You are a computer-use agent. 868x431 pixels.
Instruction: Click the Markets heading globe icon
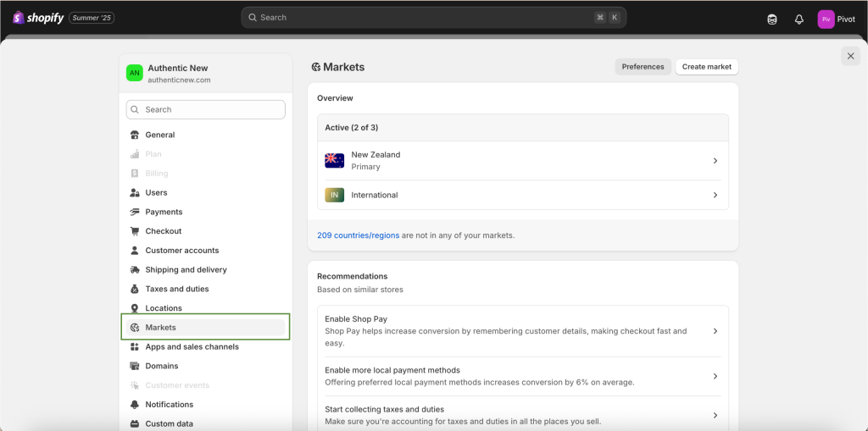tap(316, 67)
